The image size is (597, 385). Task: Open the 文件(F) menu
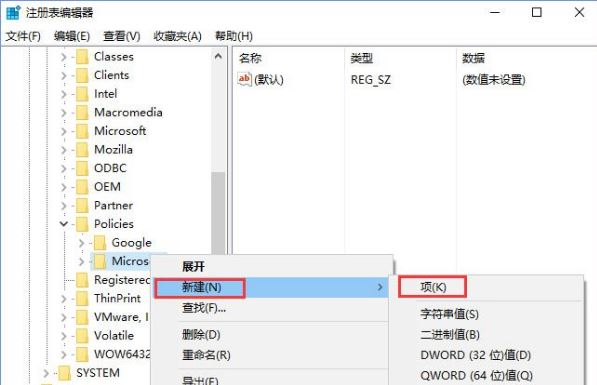pos(23,36)
